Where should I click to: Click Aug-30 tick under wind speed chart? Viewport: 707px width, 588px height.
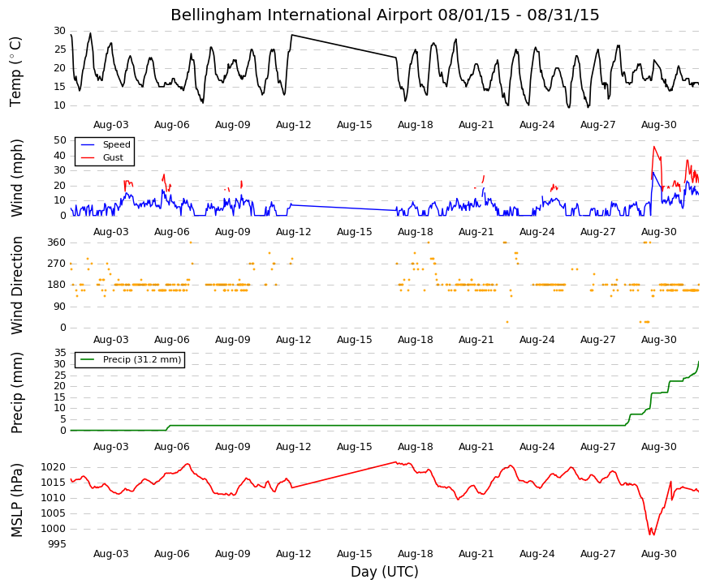coord(659,232)
